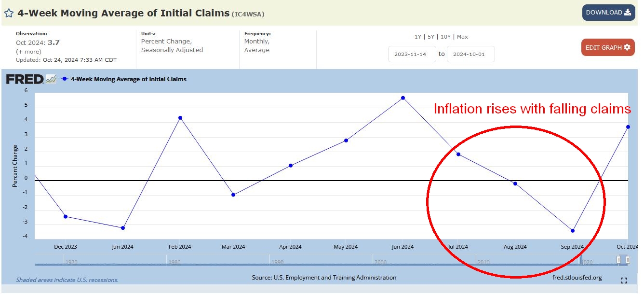The height and width of the screenshot is (295, 644).
Task: Click the Sep 2024 lowest data point
Action: tap(572, 231)
